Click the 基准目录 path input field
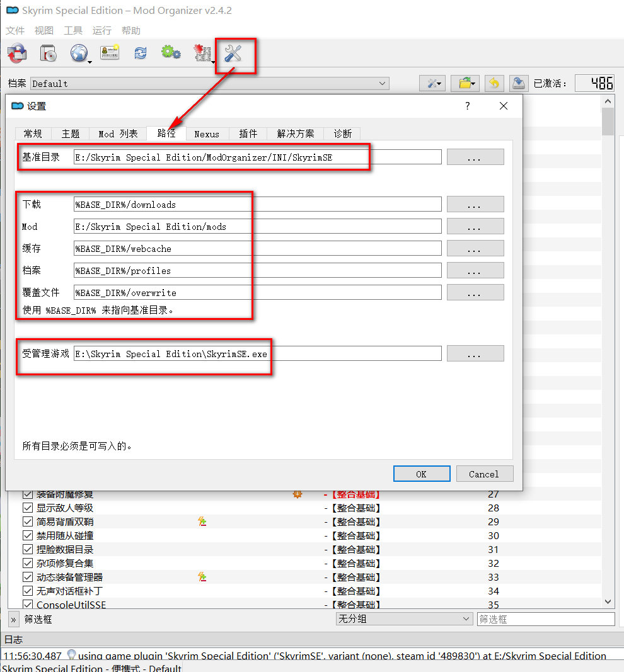 click(x=257, y=157)
